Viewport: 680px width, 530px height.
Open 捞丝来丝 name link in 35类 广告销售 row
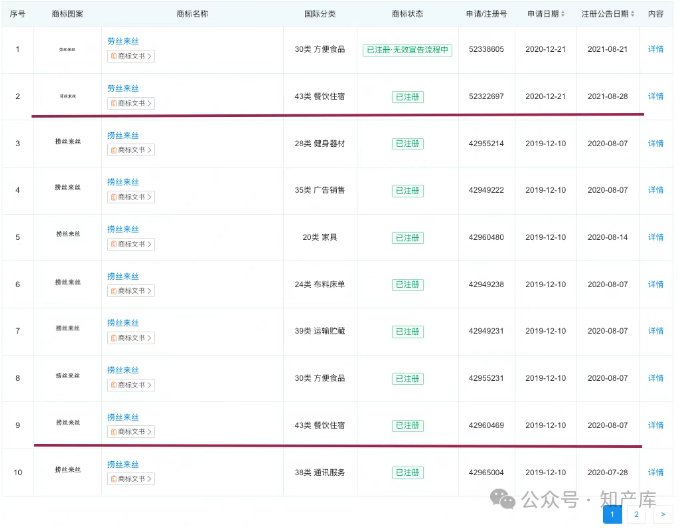click(x=123, y=182)
